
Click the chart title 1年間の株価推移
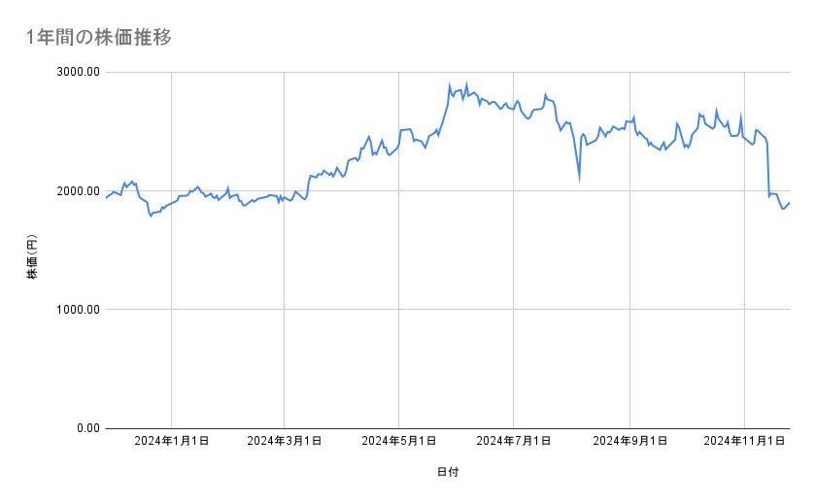pyautogui.click(x=100, y=38)
